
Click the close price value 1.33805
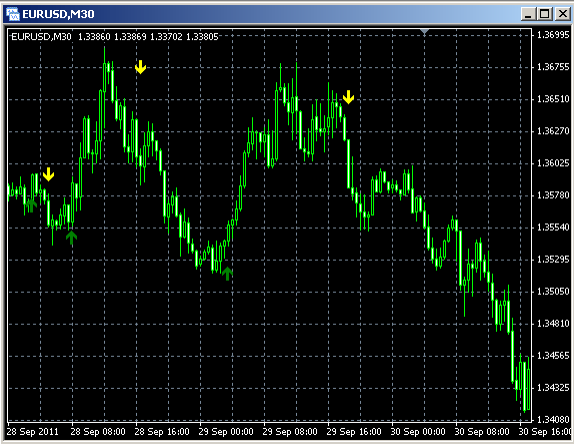[x=202, y=37]
